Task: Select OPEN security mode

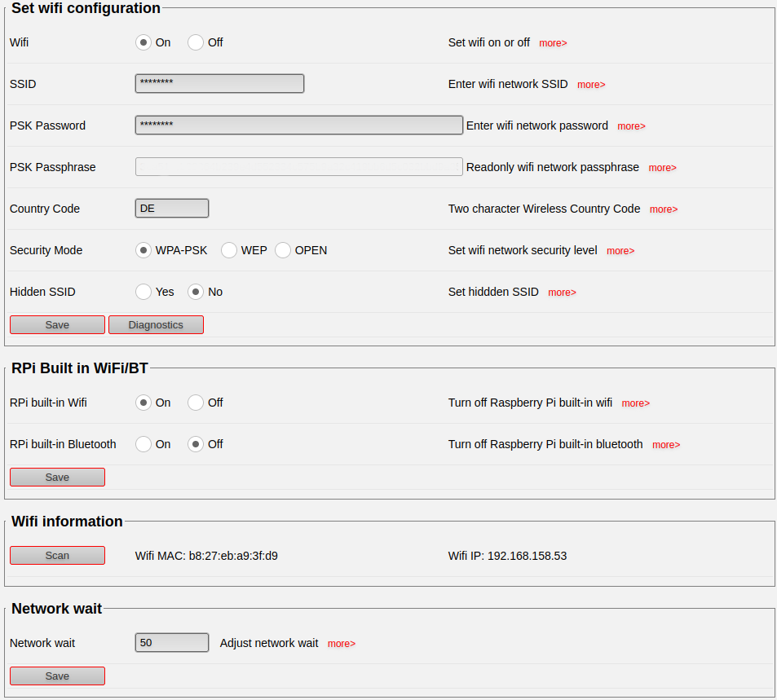Action: point(282,250)
